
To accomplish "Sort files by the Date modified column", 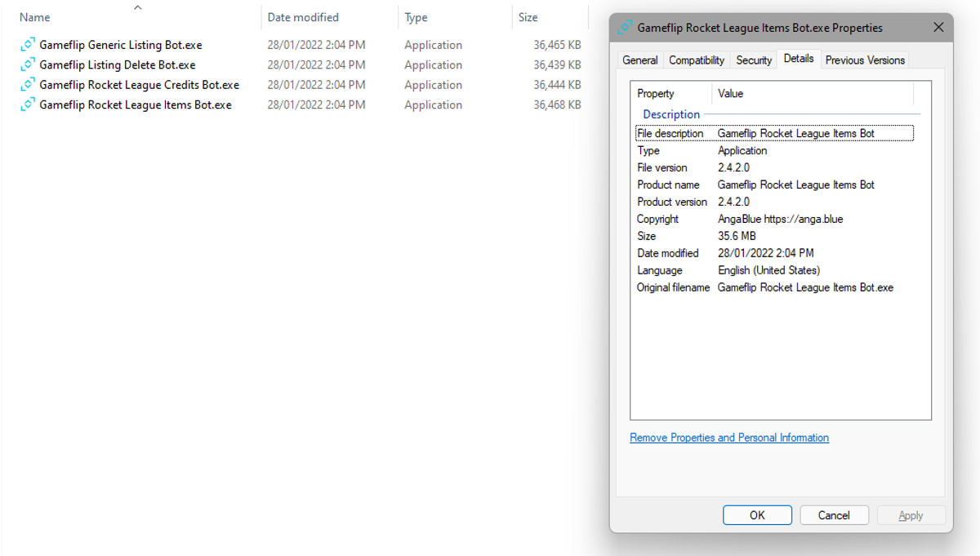I will (x=305, y=17).
